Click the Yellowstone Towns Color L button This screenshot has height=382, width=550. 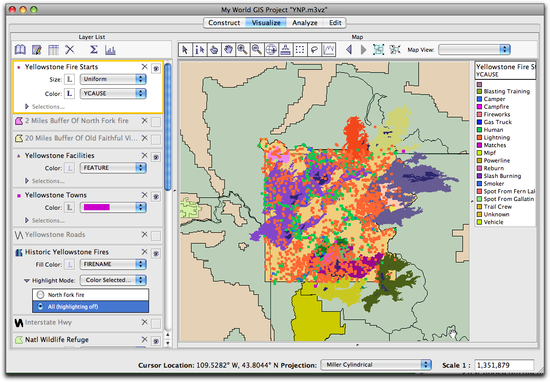point(69,208)
